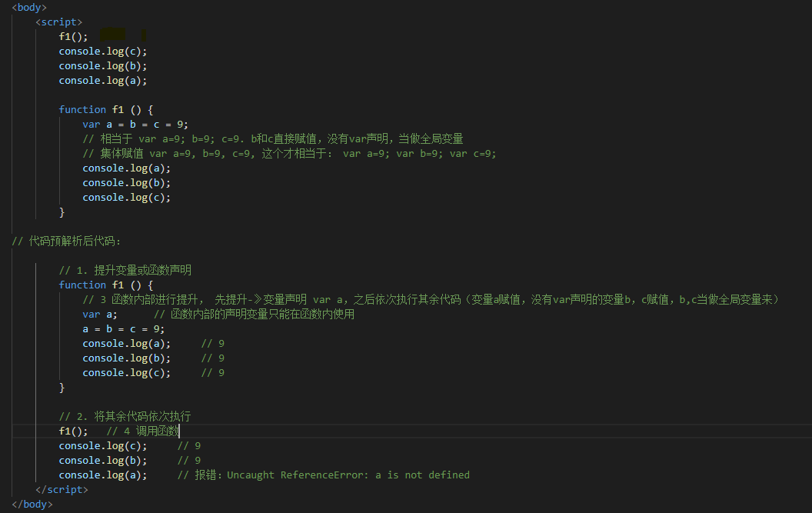Viewport: 812px width, 513px height.
Task: Click the opening <script> tag
Action: (x=58, y=22)
